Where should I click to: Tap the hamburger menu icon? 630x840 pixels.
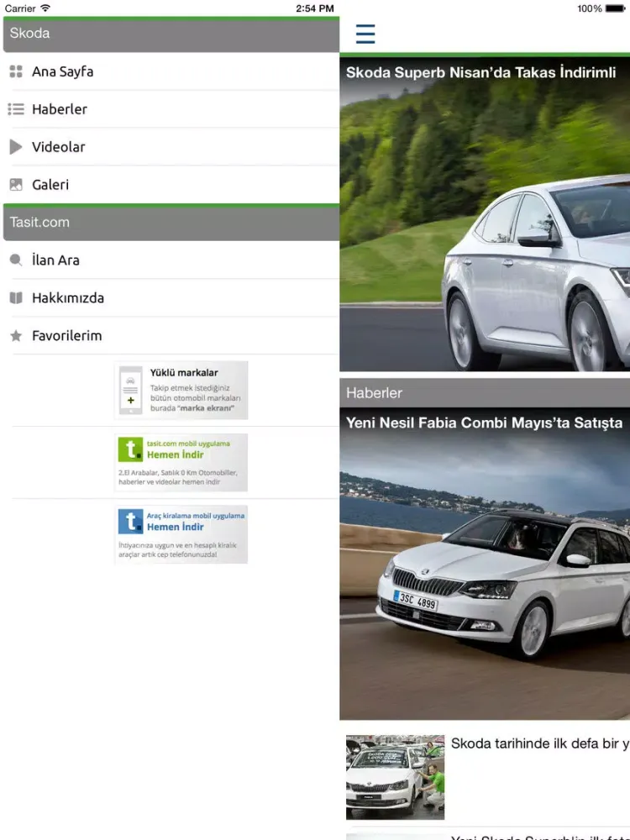pos(365,34)
